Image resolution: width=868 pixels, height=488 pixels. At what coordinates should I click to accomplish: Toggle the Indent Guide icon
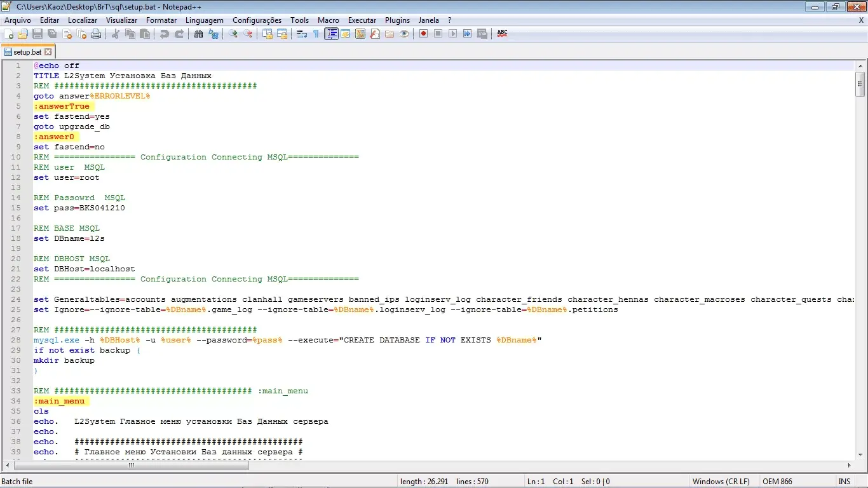pos(331,34)
